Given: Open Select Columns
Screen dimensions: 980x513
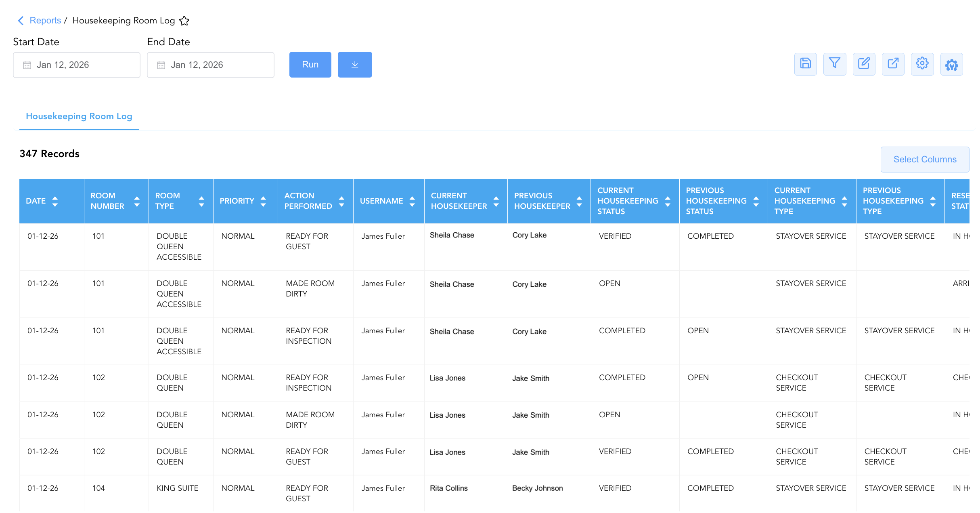Looking at the screenshot, I should [925, 160].
